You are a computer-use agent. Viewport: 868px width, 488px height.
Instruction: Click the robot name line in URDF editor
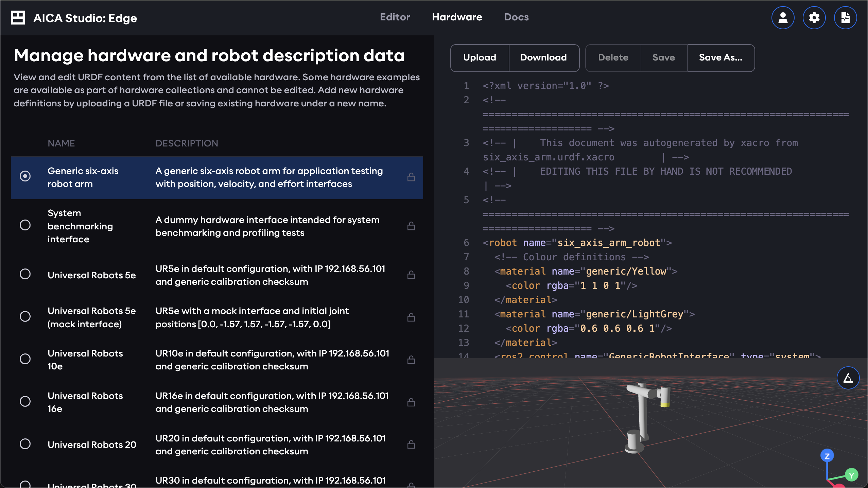(x=577, y=243)
